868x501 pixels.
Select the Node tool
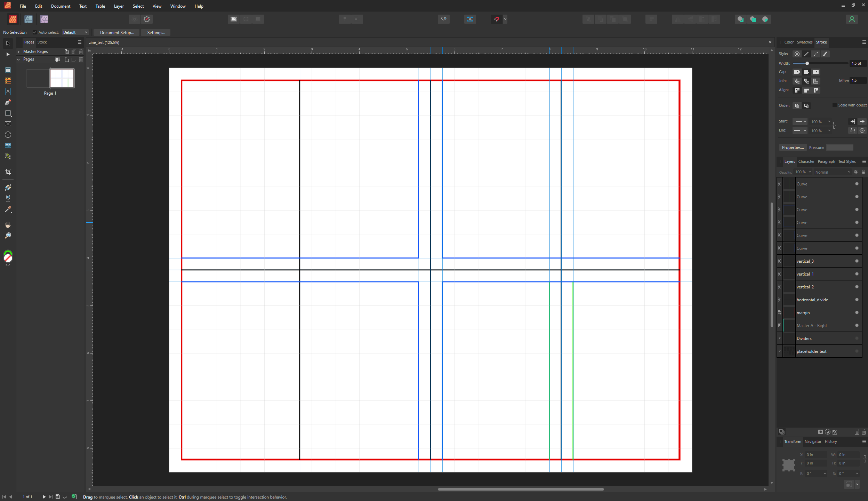(8, 54)
